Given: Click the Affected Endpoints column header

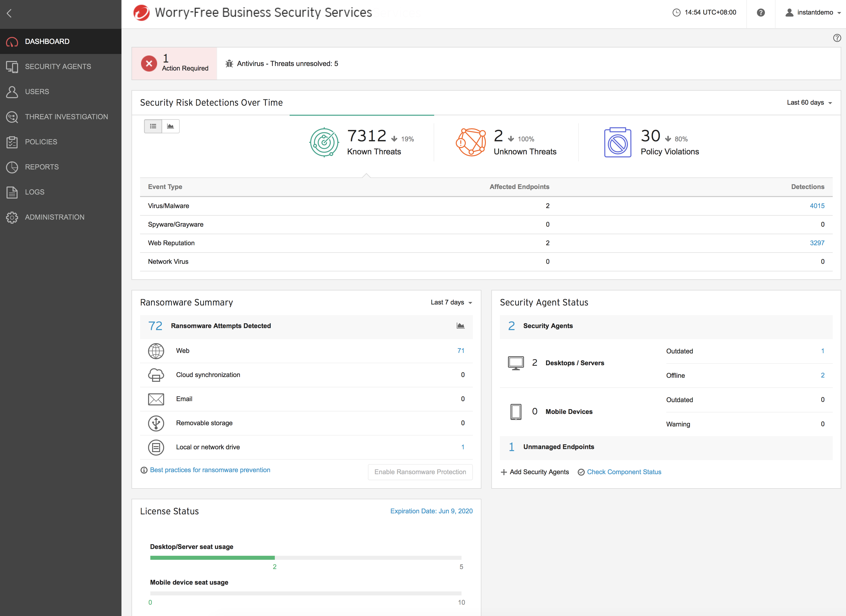Looking at the screenshot, I should point(519,187).
